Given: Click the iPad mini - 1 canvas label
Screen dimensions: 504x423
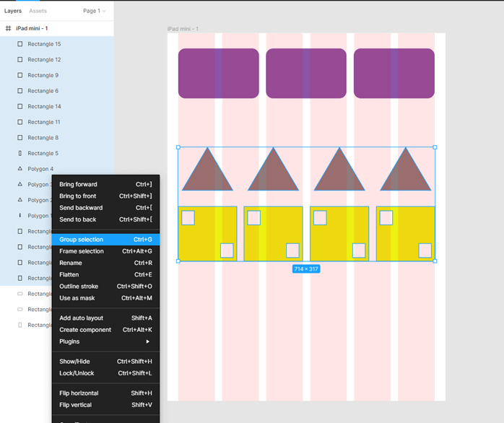Looking at the screenshot, I should click(x=183, y=29).
